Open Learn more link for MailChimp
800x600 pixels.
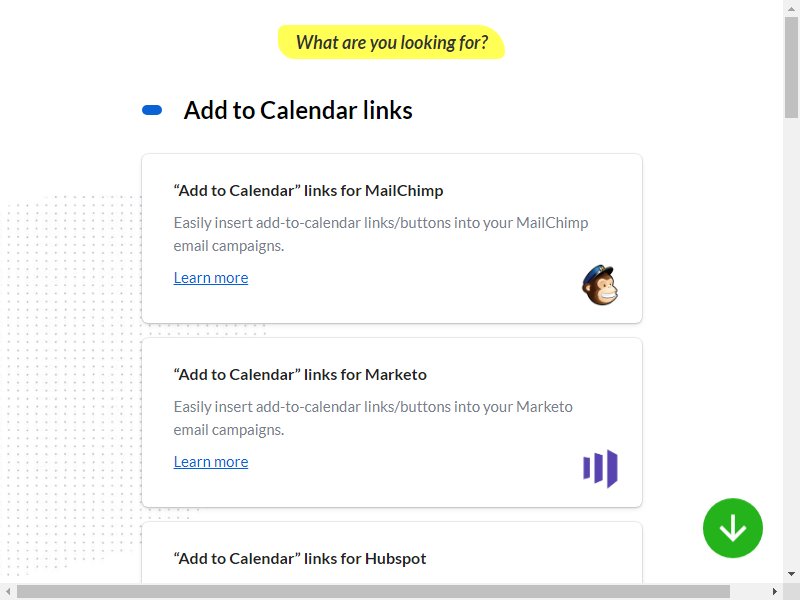tap(211, 278)
